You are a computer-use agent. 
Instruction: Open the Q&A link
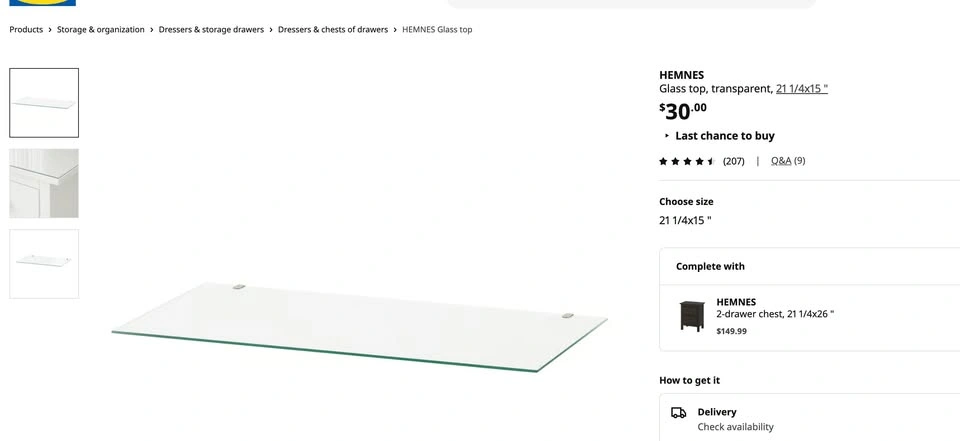click(781, 161)
